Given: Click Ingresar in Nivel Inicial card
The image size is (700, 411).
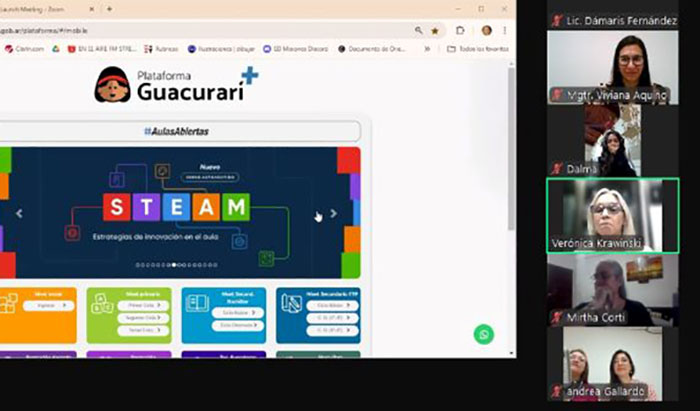Looking at the screenshot, I should pos(49,306).
